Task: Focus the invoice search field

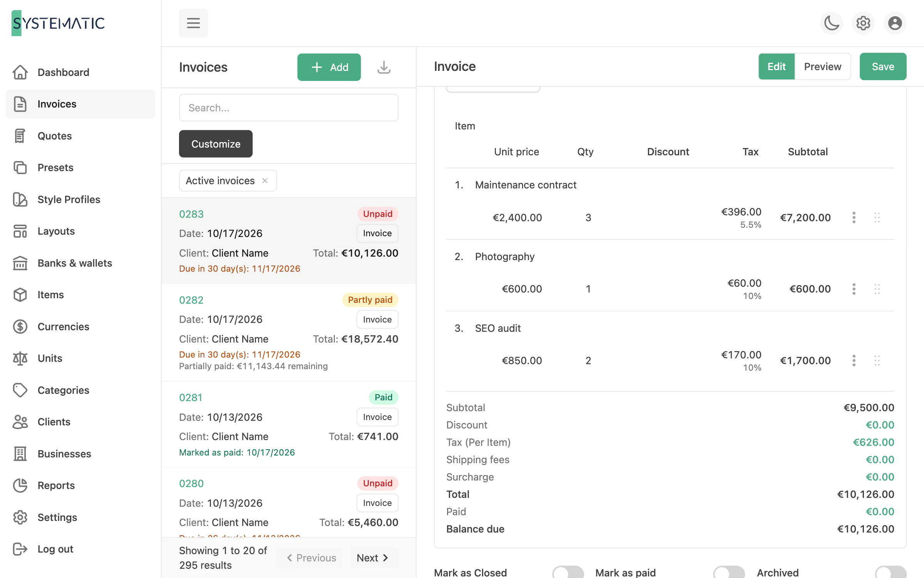Action: coord(288,108)
